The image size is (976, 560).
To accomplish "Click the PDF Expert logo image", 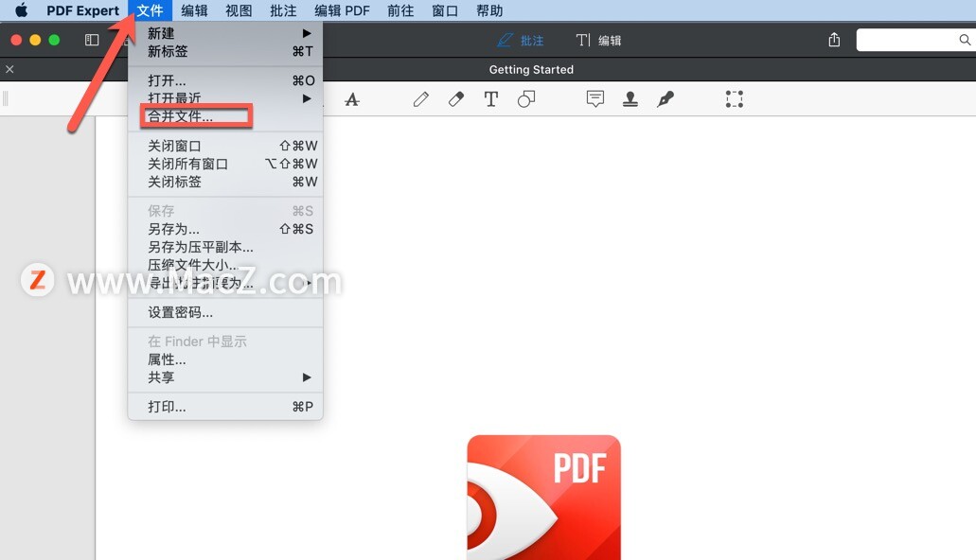I will [x=544, y=498].
